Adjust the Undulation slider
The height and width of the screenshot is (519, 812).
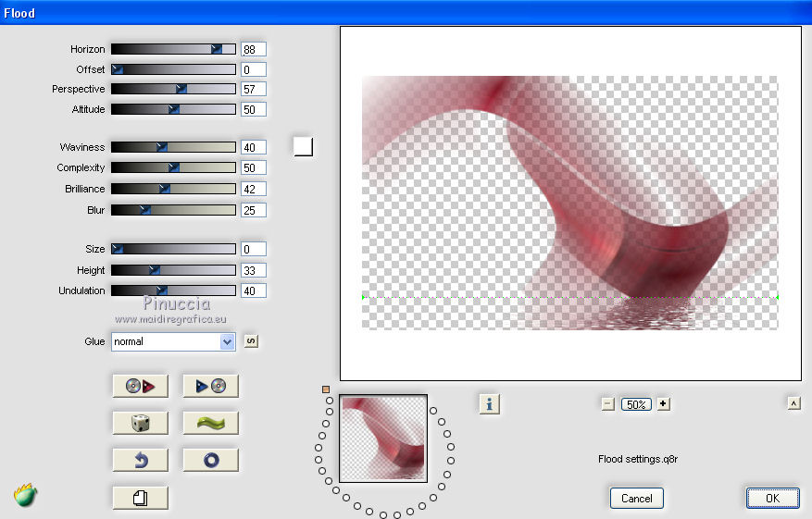[x=173, y=290]
